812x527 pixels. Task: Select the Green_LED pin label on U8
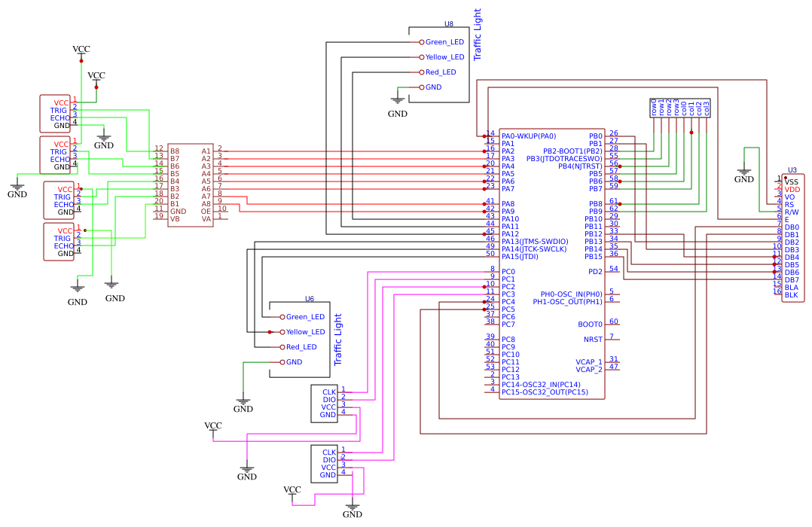coord(445,42)
